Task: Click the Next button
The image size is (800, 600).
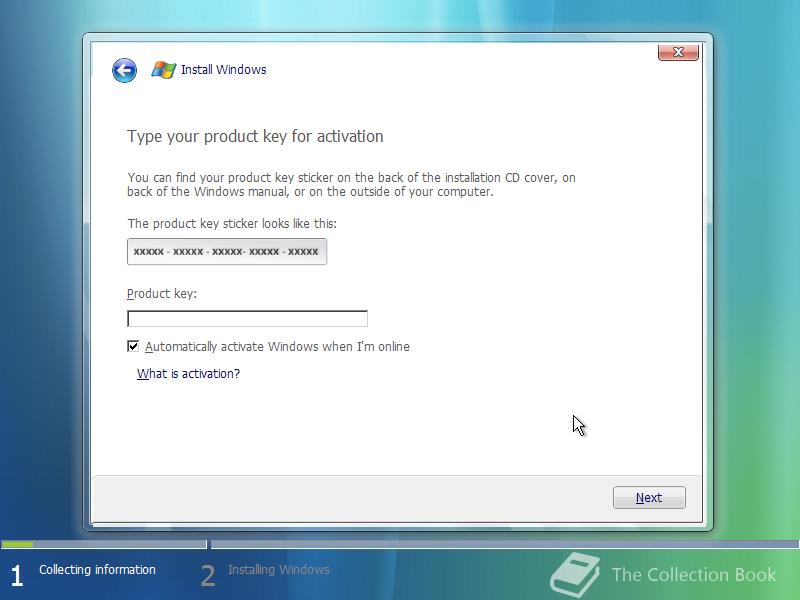Action: coord(649,497)
